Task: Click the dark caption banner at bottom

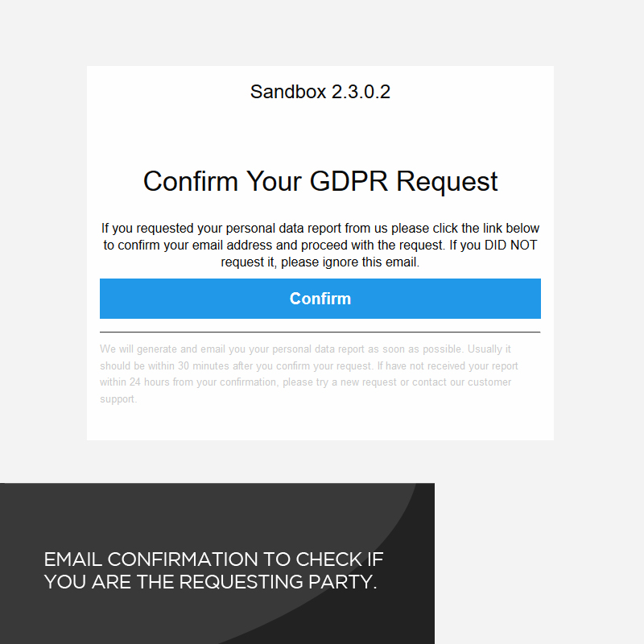Action: pyautogui.click(x=217, y=563)
